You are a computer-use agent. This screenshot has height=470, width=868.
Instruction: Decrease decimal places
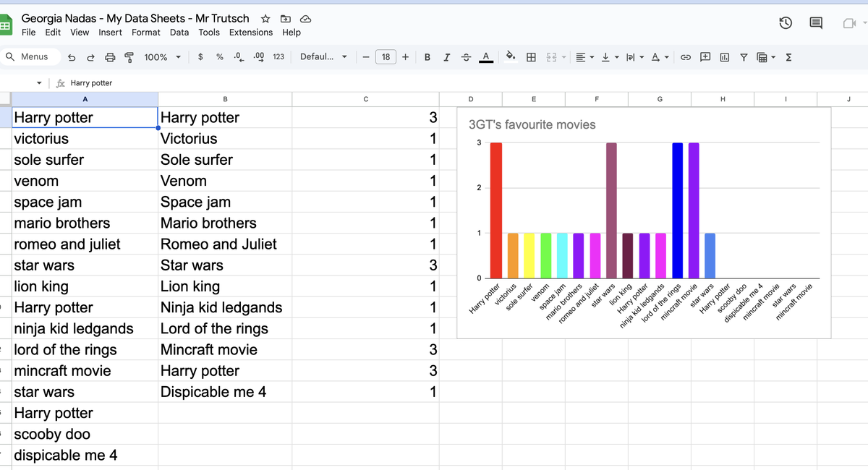239,56
